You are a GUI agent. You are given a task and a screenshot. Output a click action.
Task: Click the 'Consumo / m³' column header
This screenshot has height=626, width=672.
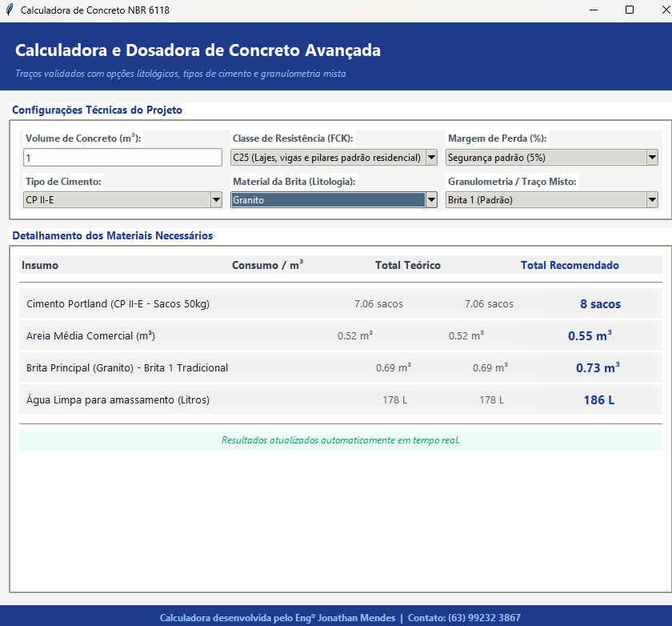267,265
